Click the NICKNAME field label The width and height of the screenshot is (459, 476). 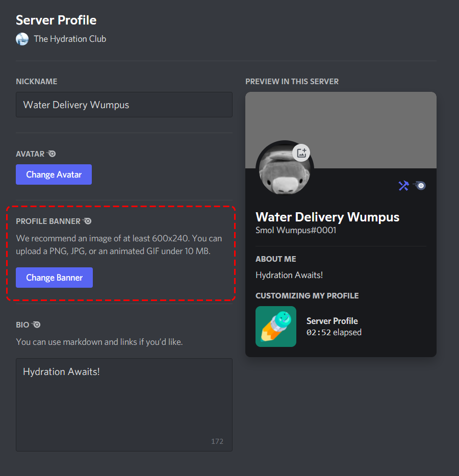pos(36,81)
